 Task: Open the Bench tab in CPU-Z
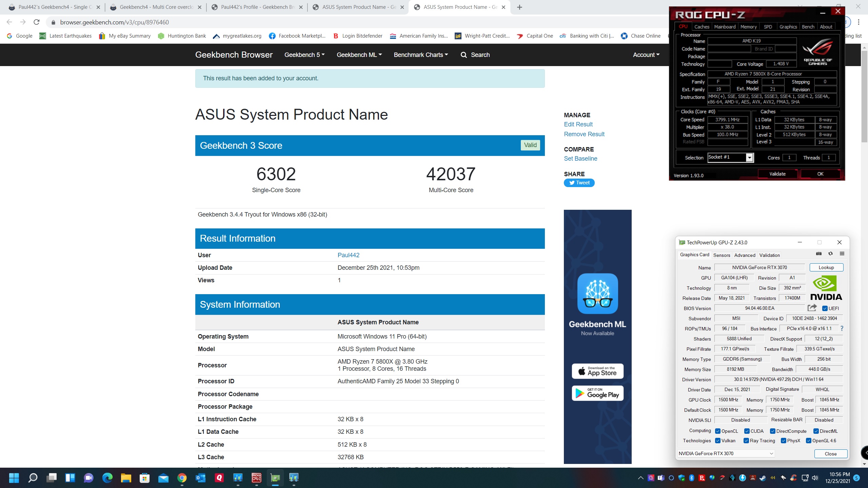click(808, 27)
